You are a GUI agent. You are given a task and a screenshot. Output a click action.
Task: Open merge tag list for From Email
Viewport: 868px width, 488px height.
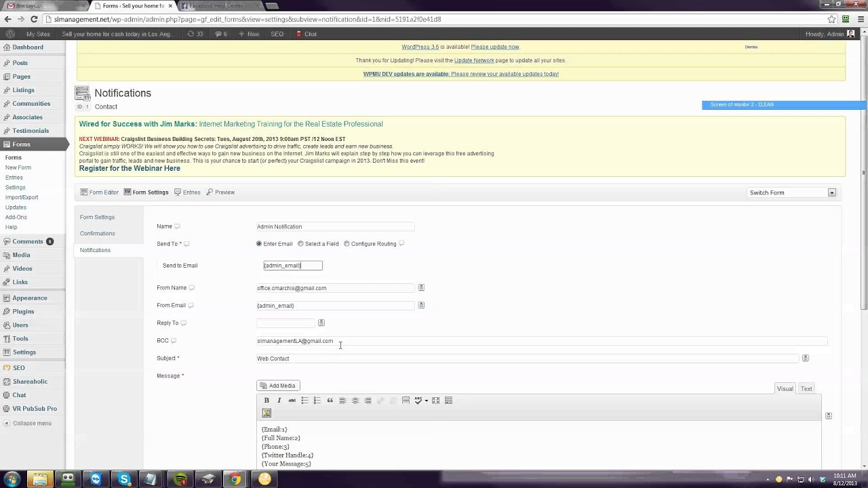click(421, 305)
